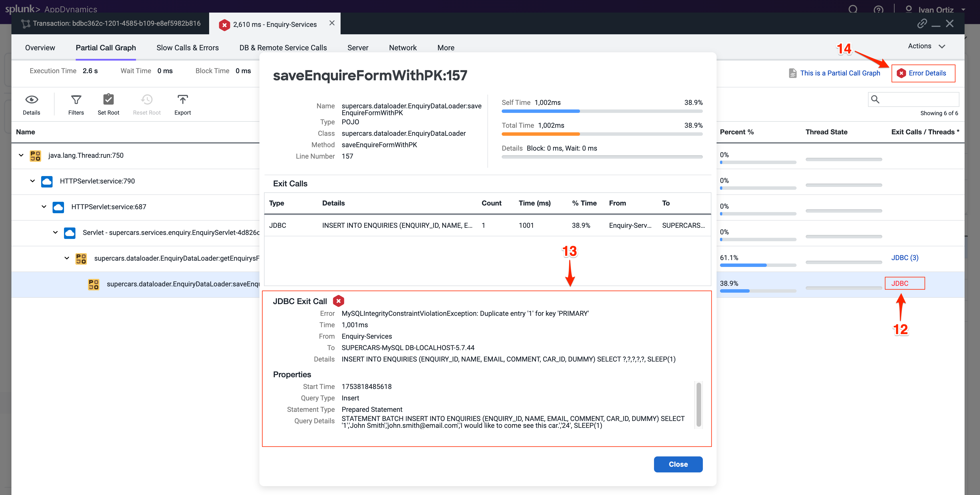Switch to Slow Calls & Errors tab
Image resolution: width=980 pixels, height=495 pixels.
pos(187,47)
